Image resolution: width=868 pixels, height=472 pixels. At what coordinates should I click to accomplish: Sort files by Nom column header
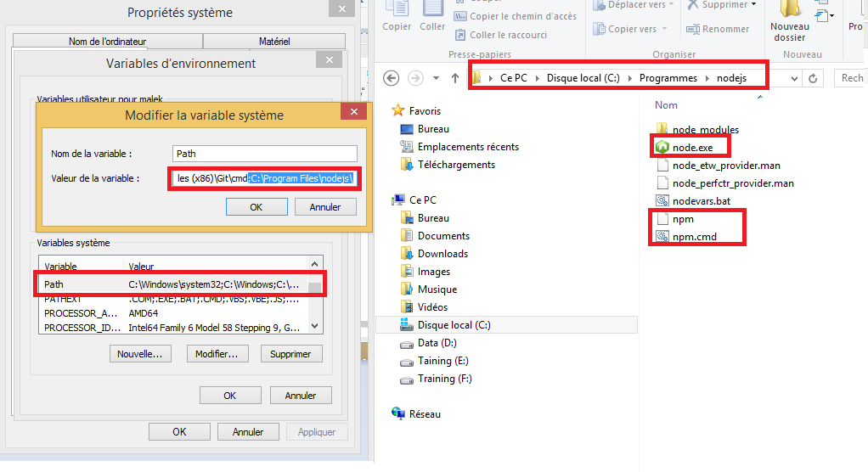[666, 105]
